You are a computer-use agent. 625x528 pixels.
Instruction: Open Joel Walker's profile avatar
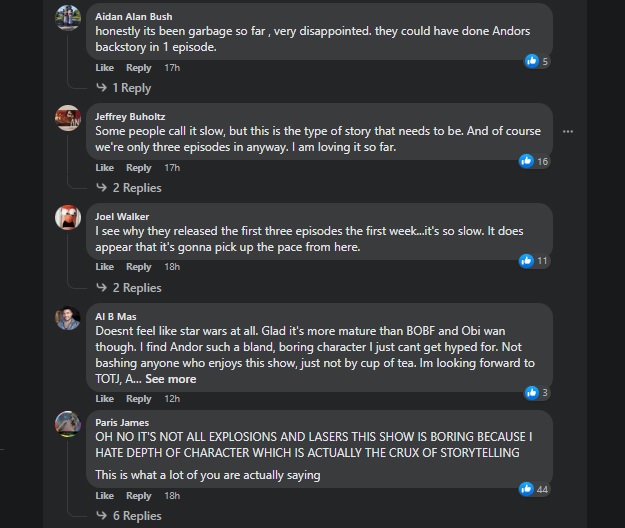68,217
